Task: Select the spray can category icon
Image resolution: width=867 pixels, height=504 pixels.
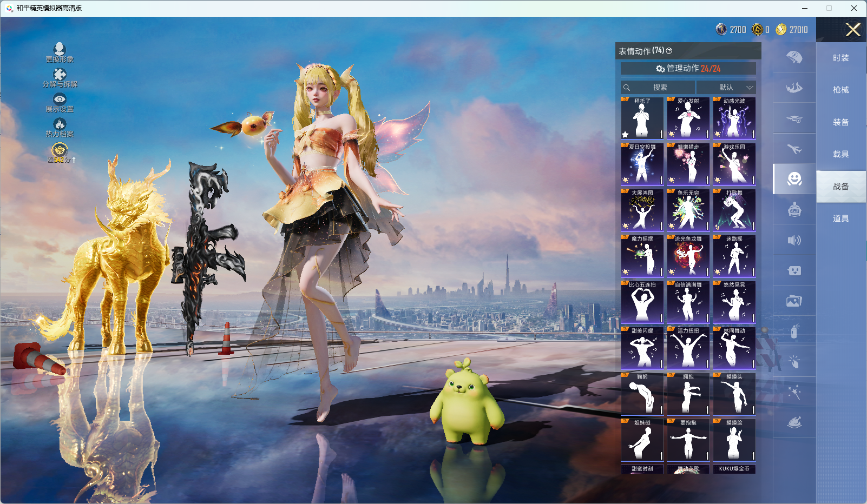Action: pos(794,331)
